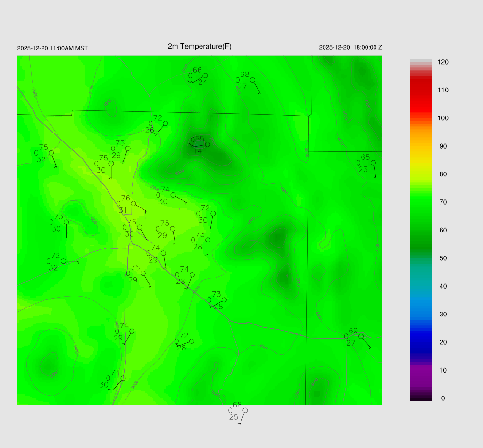
Task: Click the station circle showing 76 over 31
Action: [x=133, y=204]
